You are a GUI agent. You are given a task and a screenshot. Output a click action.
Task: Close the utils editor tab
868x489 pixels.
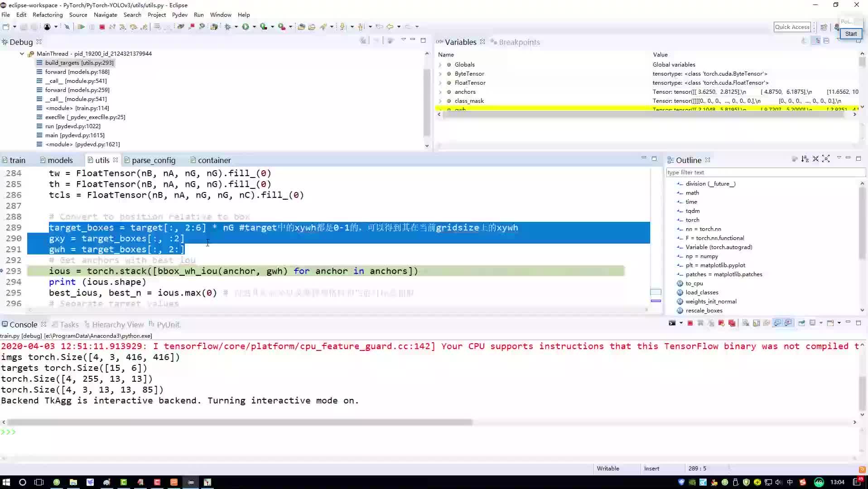116,160
